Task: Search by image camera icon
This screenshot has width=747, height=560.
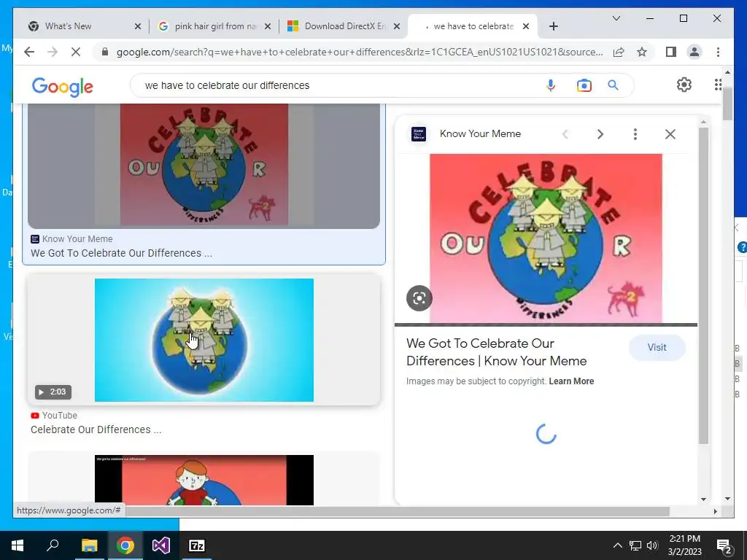Action: [x=584, y=85]
